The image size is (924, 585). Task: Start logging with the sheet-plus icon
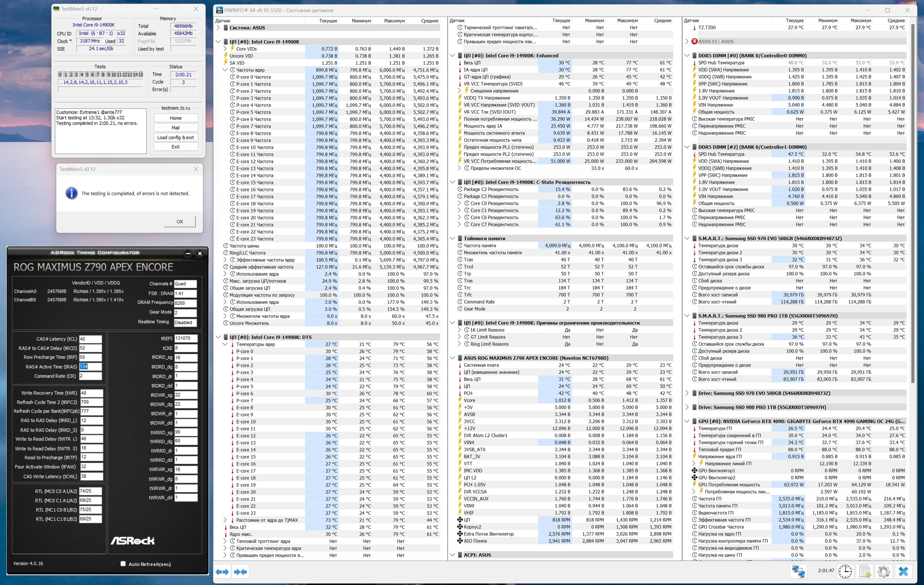pyautogui.click(x=865, y=572)
